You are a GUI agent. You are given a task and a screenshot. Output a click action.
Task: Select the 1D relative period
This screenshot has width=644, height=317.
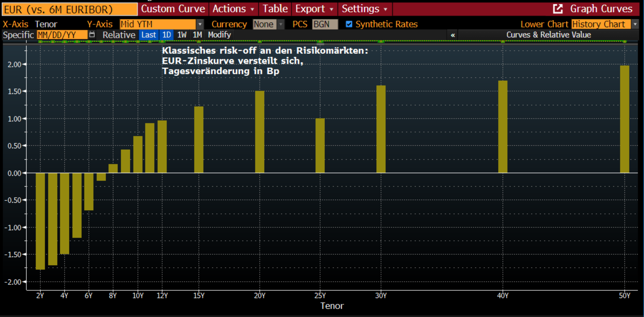point(166,35)
